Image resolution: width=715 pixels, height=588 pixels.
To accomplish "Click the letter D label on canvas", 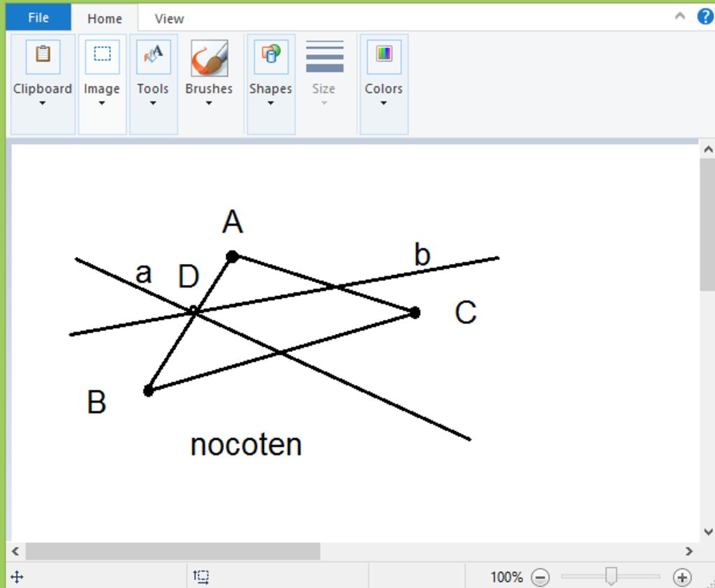I will [x=189, y=276].
